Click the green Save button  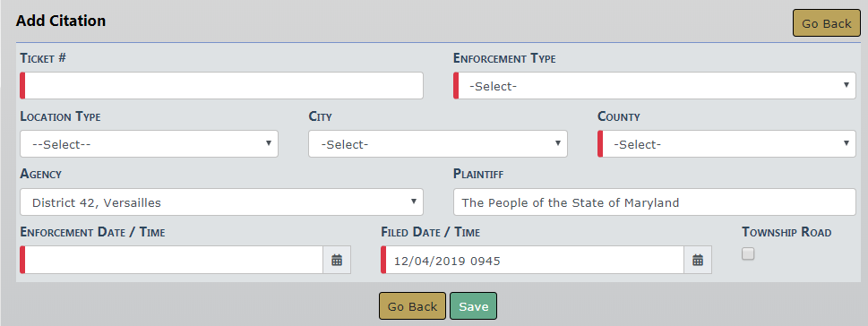tap(473, 306)
